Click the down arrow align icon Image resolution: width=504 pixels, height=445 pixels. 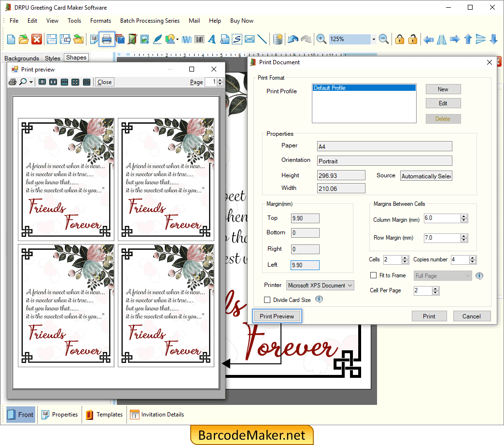click(x=493, y=39)
